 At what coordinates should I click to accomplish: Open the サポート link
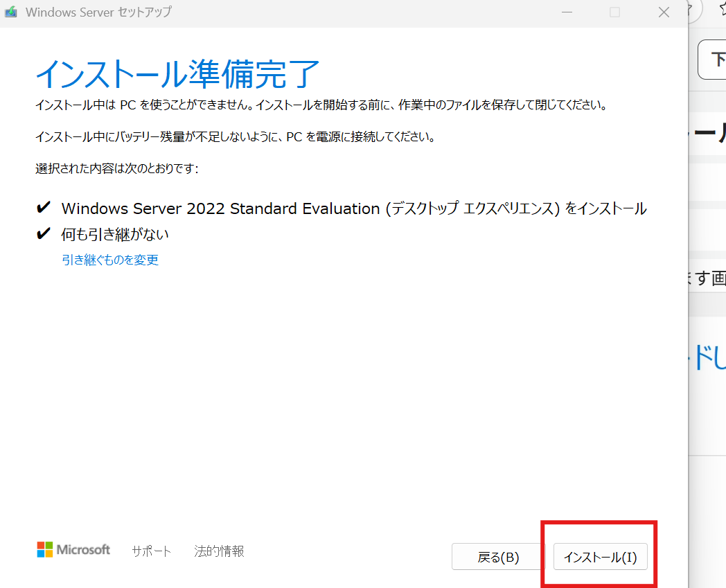[x=152, y=551]
